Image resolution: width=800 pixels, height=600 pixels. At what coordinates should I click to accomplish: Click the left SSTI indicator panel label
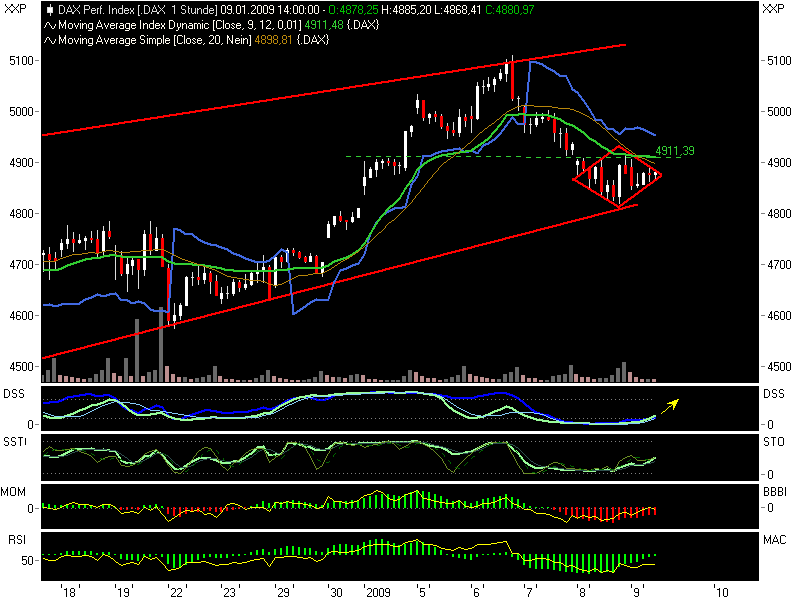pyautogui.click(x=18, y=441)
